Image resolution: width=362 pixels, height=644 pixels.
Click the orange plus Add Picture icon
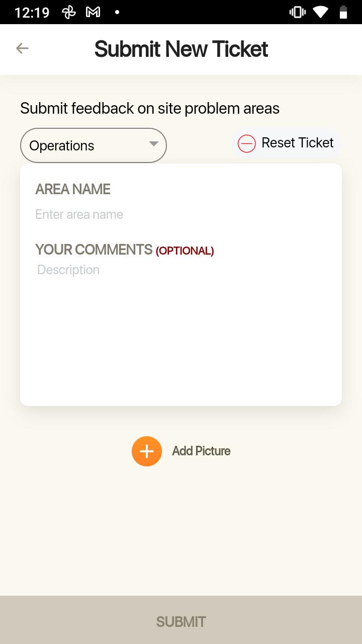(x=147, y=451)
